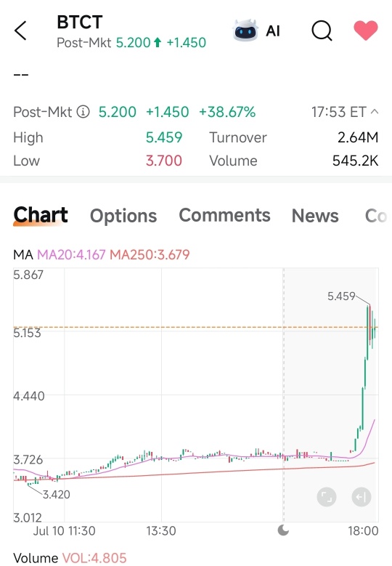Screen dimensions: 392x566
Task: Open search with magnifier icon
Action: pos(322,31)
